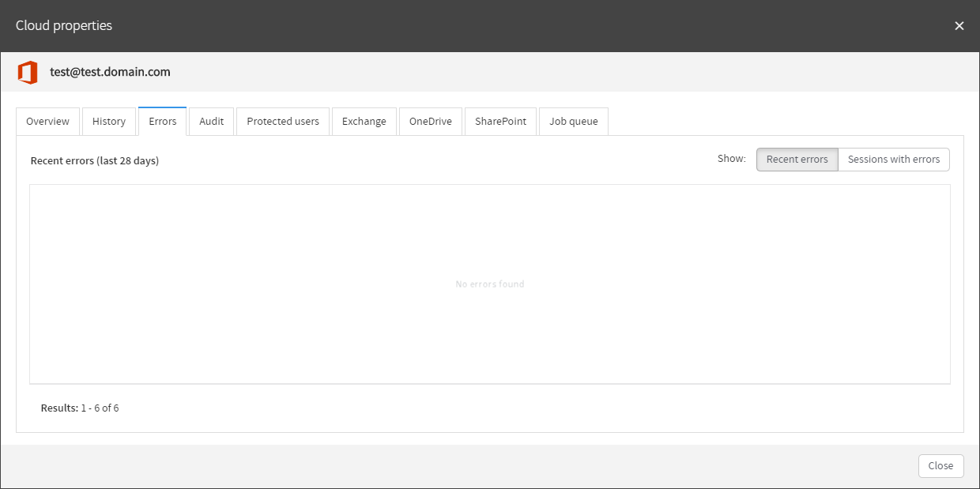Viewport: 980px width, 489px height.
Task: Click the Cloud properties title
Action: click(64, 26)
